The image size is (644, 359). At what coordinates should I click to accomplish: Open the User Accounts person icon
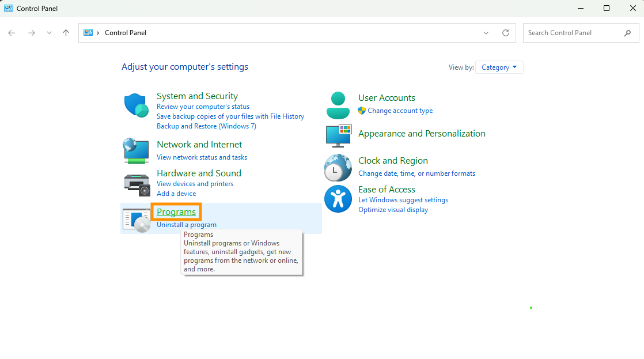pyautogui.click(x=338, y=105)
